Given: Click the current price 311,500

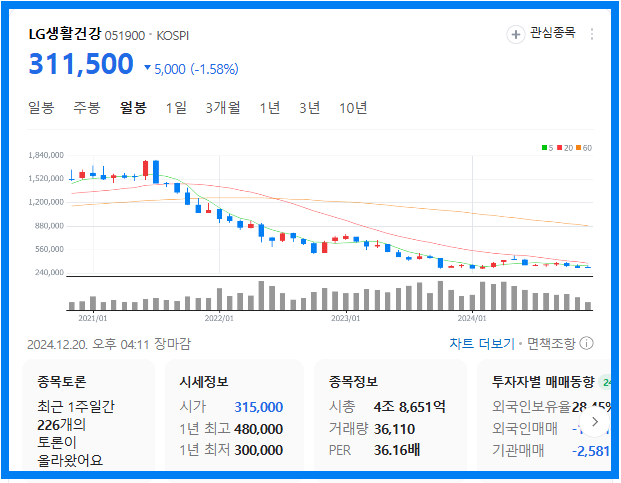Looking at the screenshot, I should pos(81,64).
